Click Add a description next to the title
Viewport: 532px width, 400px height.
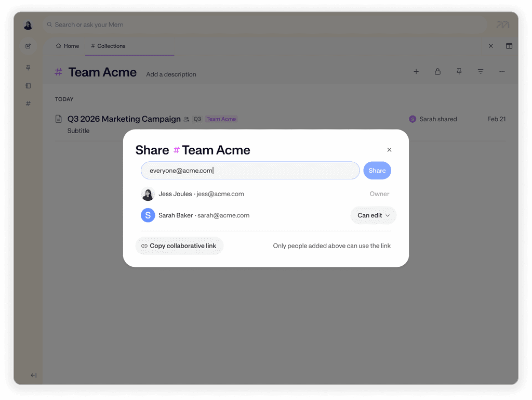tap(171, 74)
